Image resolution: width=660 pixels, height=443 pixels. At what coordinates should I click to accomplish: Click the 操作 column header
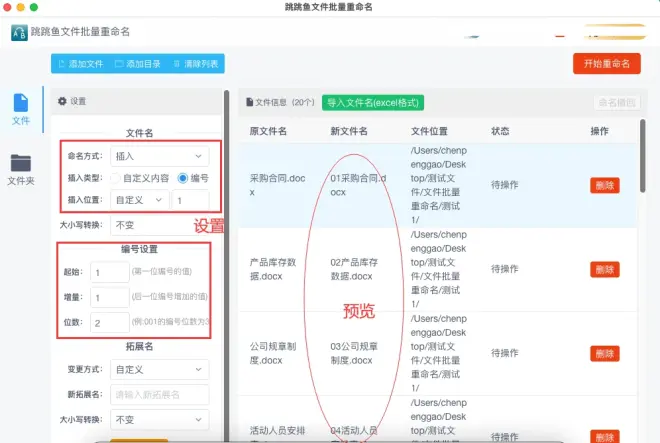599,131
